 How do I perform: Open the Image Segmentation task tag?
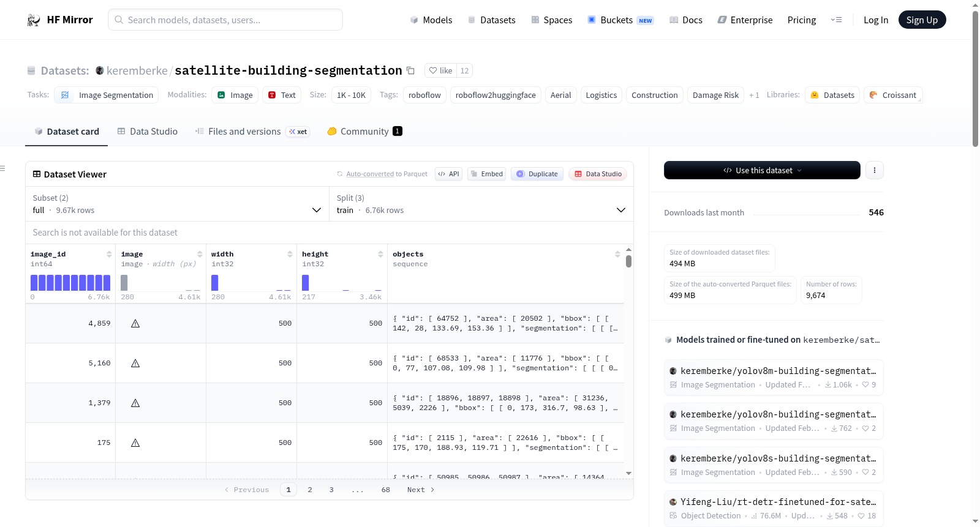tap(107, 95)
